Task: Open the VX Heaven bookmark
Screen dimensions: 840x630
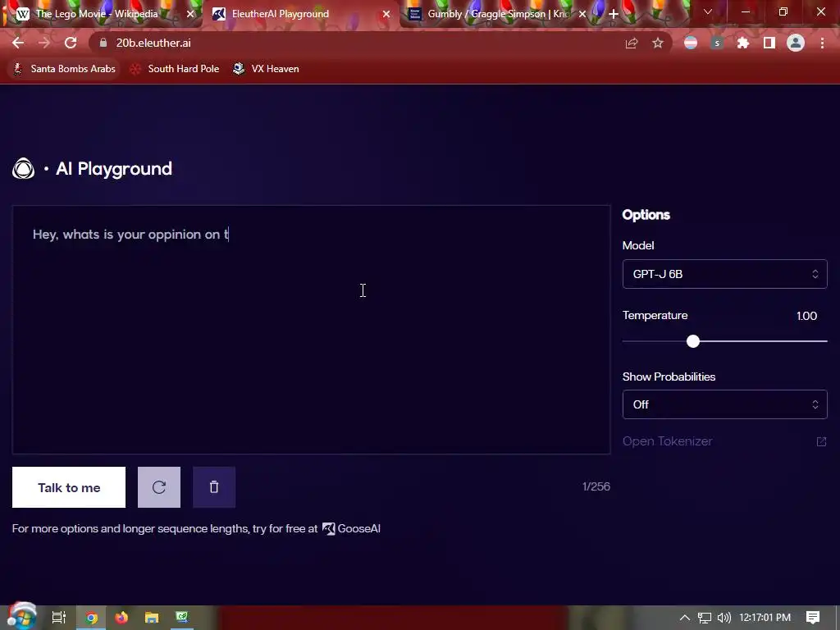Action: pos(267,69)
